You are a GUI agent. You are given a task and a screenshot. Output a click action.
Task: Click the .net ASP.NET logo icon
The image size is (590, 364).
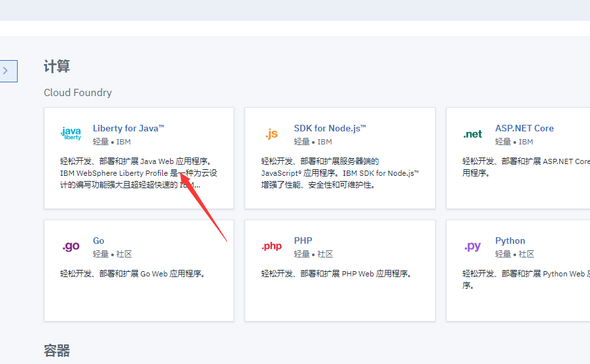473,134
